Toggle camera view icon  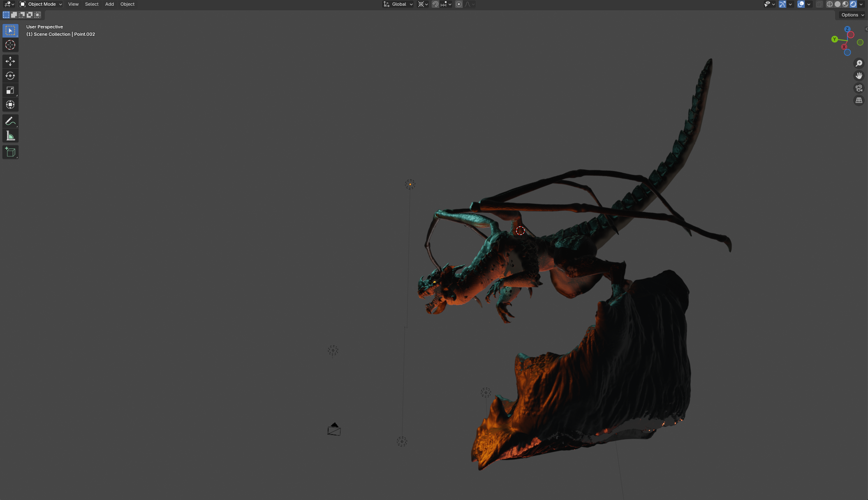(859, 88)
